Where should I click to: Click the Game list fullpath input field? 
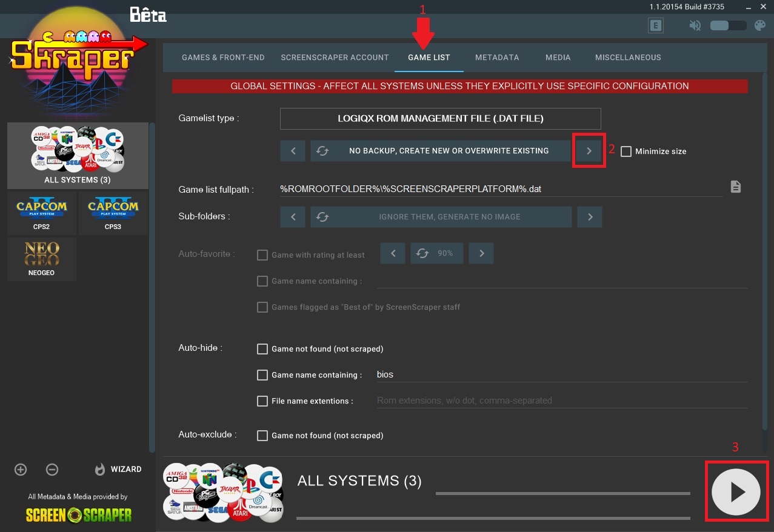tap(500, 189)
